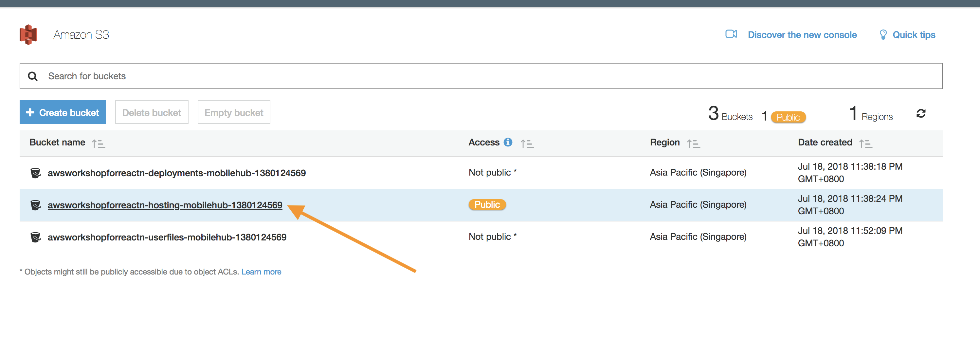The width and height of the screenshot is (980, 361).
Task: Click the Access column header text
Action: pos(484,142)
